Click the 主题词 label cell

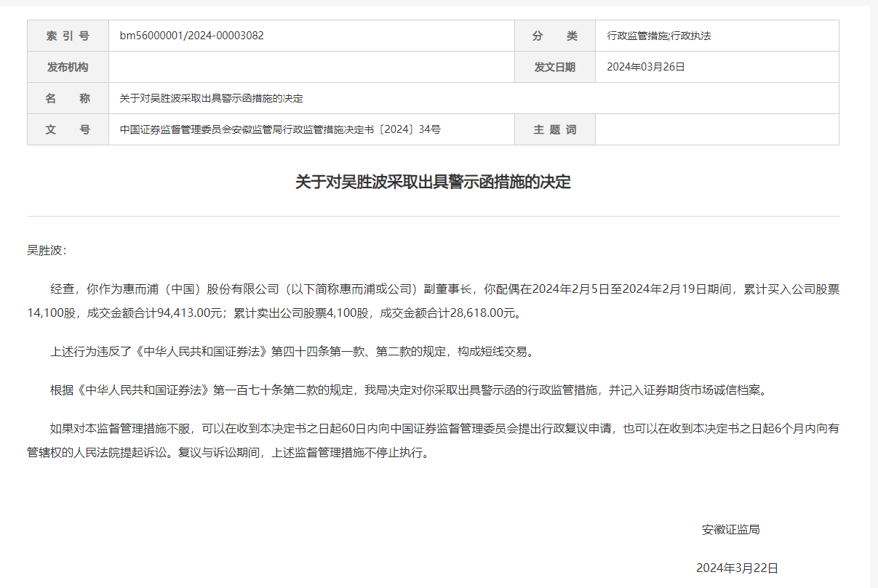[554, 129]
